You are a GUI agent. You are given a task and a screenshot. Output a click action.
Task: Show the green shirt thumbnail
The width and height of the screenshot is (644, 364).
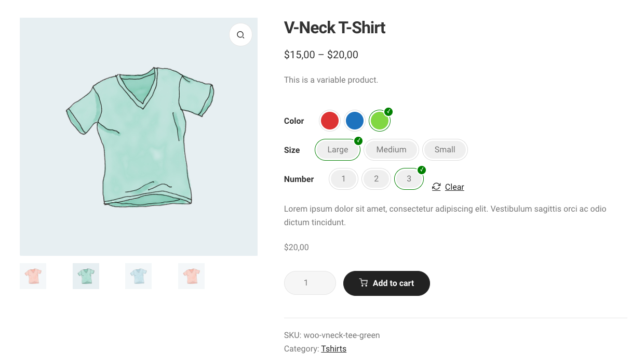pyautogui.click(x=86, y=276)
